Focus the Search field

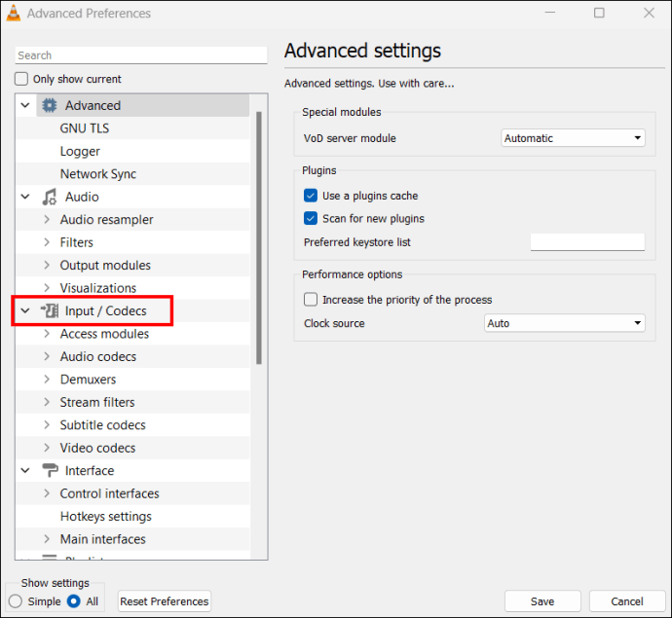141,55
